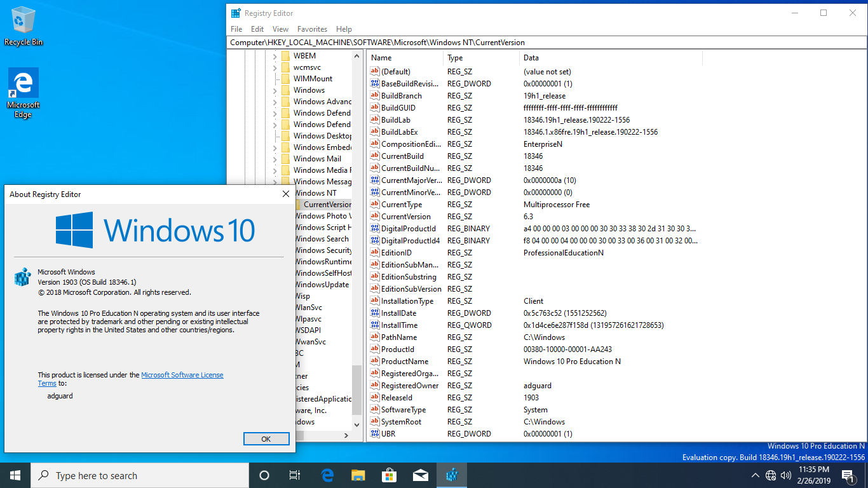This screenshot has width=868, height=488.
Task: Select the InstallationType value row
Action: point(534,301)
